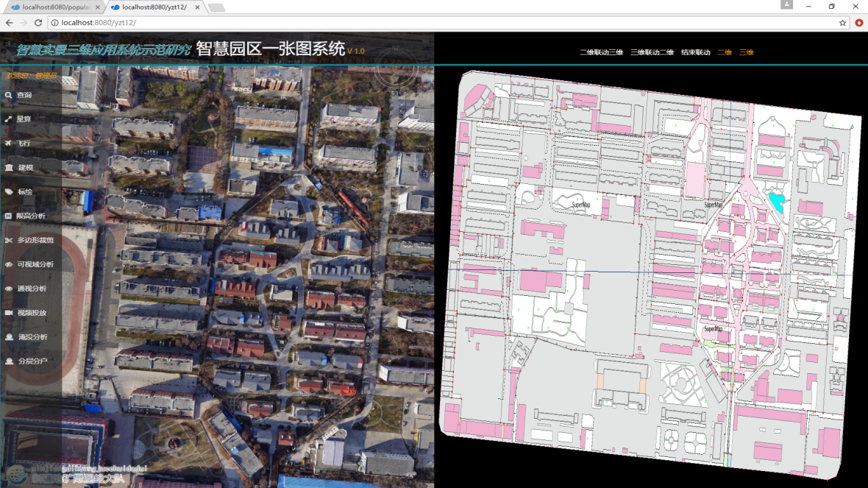Run the 淹没分析 flood analysis icon
The height and width of the screenshot is (488, 868).
pyautogui.click(x=9, y=337)
